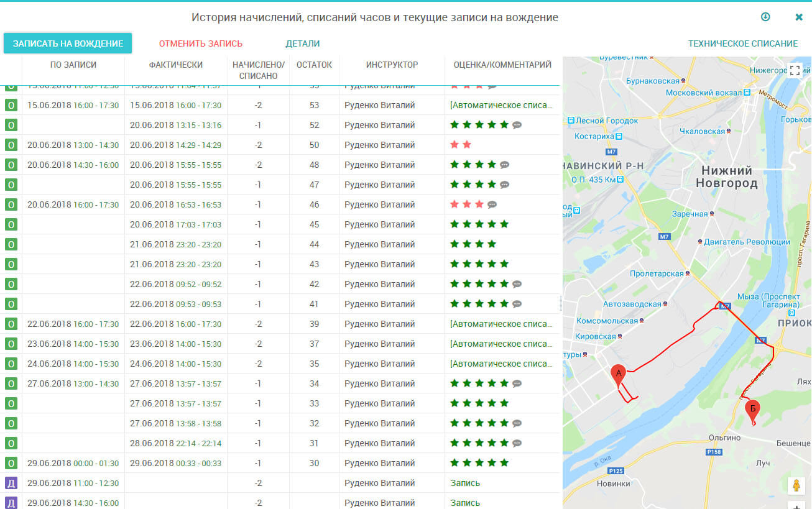Viewport: 812px width, 509px height.
Task: Select the ФАКТИЧЕСКИ column header
Action: coord(176,65)
